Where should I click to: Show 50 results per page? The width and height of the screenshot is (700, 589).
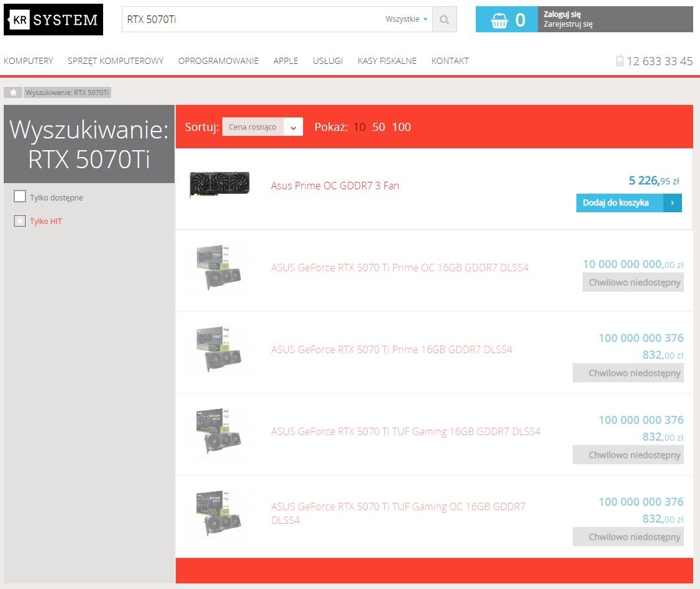click(x=379, y=127)
